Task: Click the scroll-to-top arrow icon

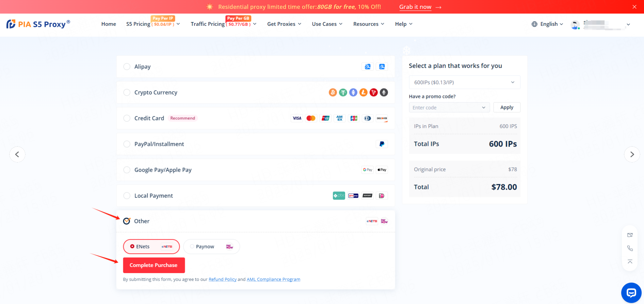Action: coord(630,261)
